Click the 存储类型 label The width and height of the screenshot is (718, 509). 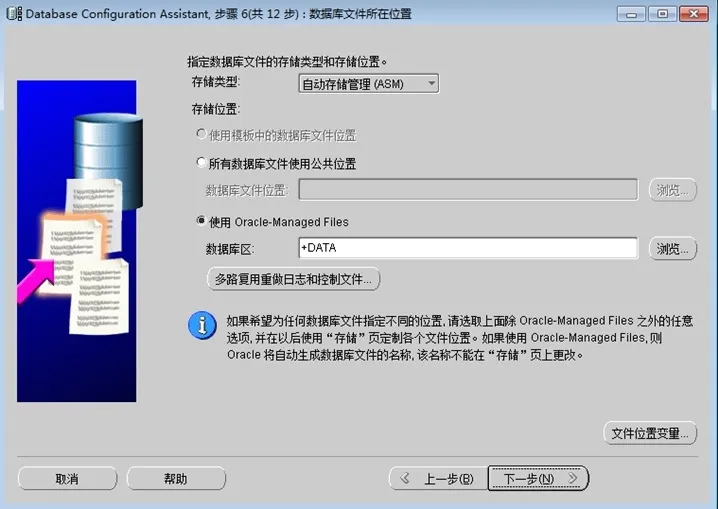(215, 82)
